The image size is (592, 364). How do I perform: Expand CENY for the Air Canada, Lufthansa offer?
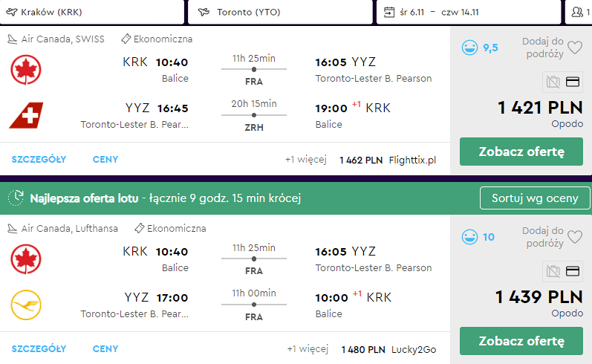[x=105, y=349]
